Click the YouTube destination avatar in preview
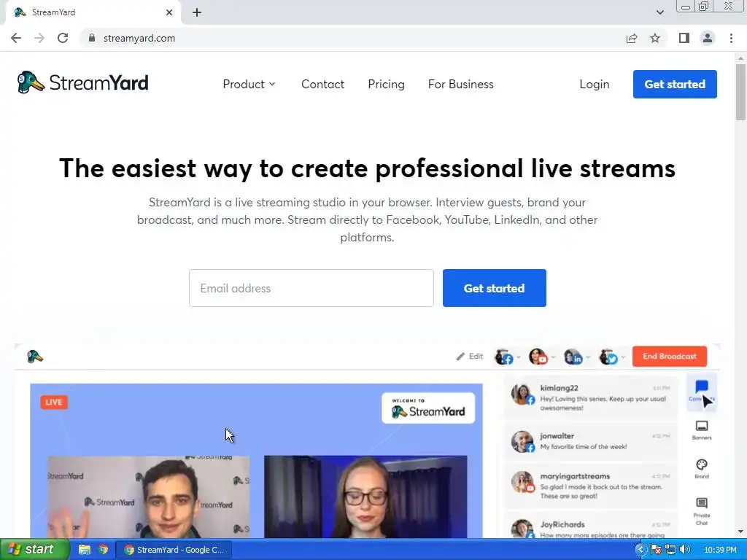Screen dimensions: 747x560 538,357
